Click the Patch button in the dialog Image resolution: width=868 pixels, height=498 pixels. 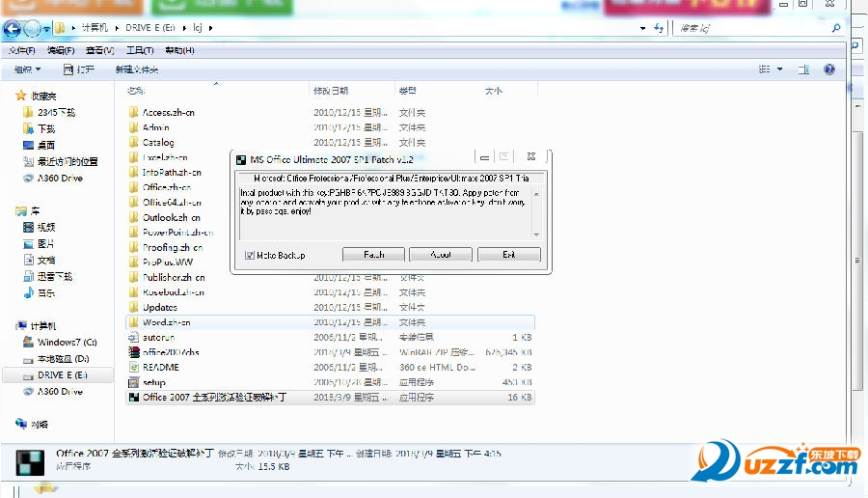tap(373, 255)
